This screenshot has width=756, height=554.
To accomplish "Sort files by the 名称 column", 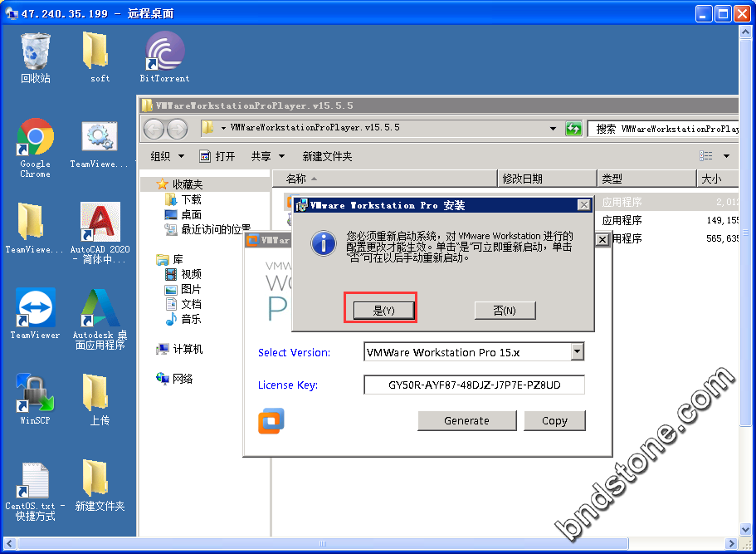I will (385, 179).
